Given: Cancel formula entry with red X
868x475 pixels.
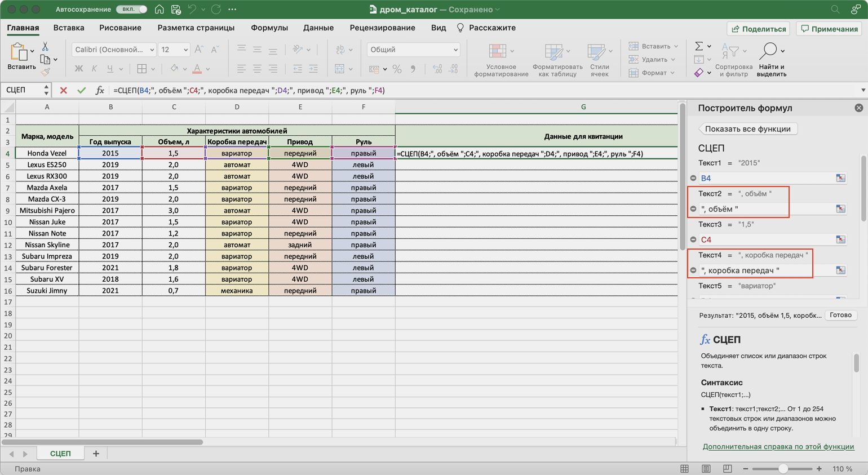Looking at the screenshot, I should pyautogui.click(x=63, y=90).
